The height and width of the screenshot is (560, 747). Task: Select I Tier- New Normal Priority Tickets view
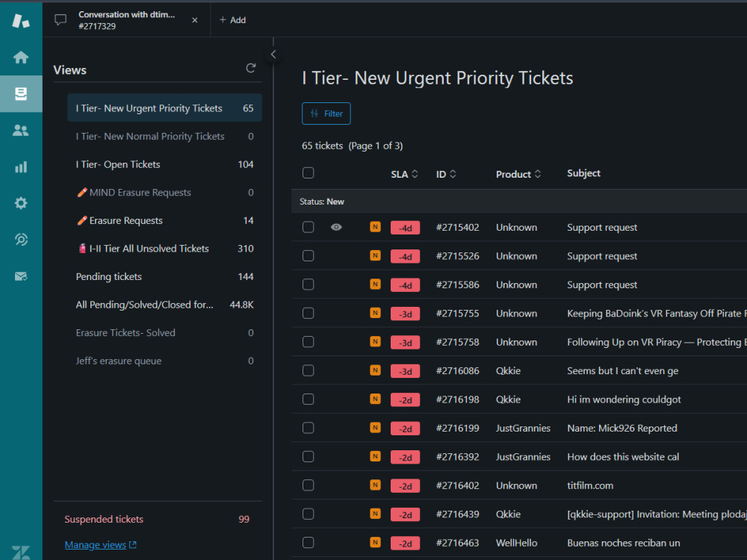[x=164, y=136]
